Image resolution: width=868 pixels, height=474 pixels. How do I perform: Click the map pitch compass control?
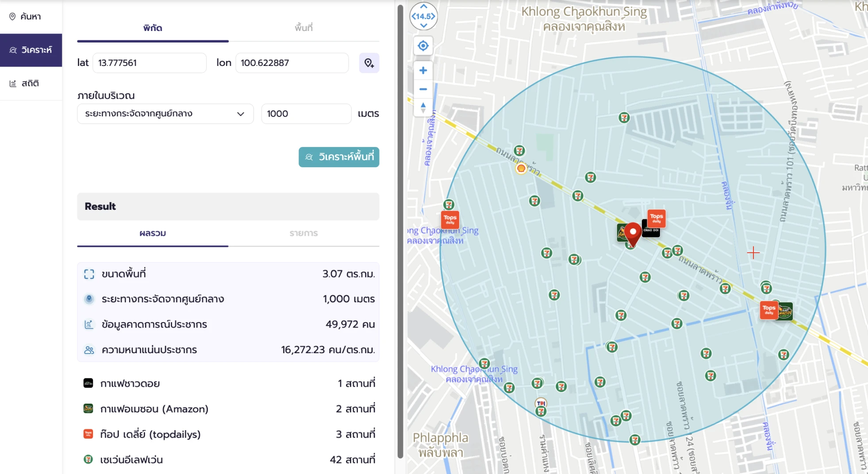(423, 16)
